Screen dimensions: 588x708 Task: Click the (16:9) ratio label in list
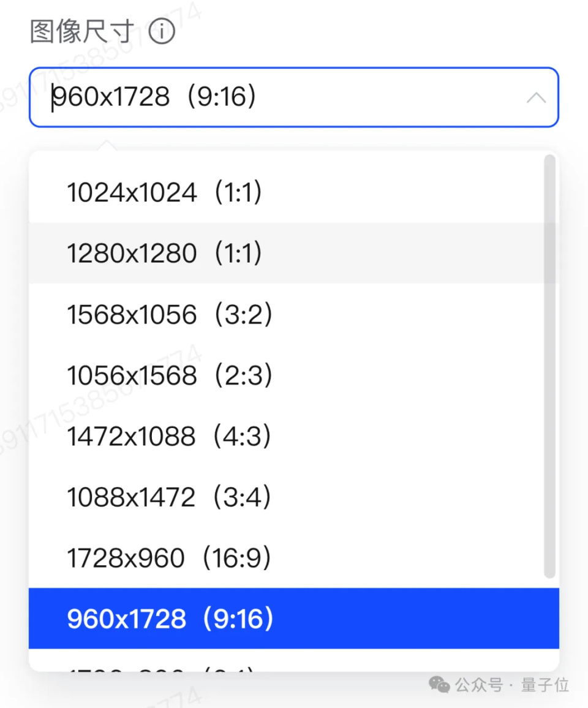236,558
